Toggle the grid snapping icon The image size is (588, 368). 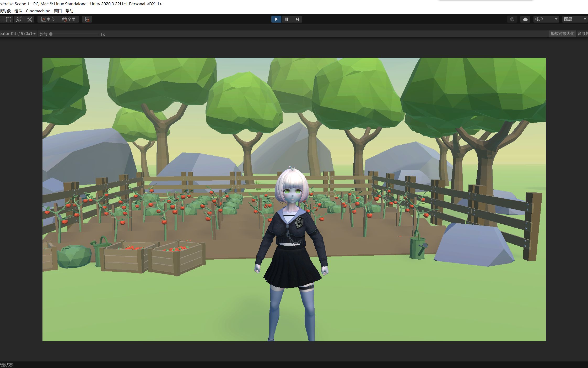[87, 19]
